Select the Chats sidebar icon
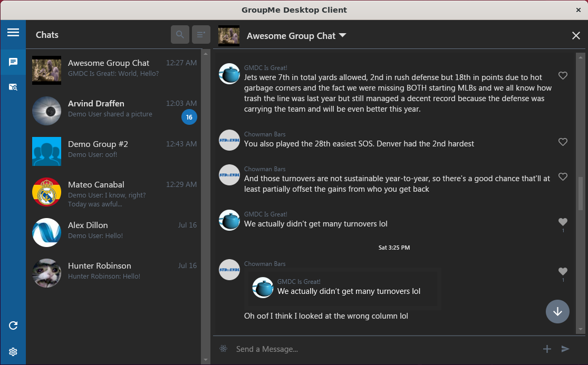The width and height of the screenshot is (588, 365). coord(13,62)
